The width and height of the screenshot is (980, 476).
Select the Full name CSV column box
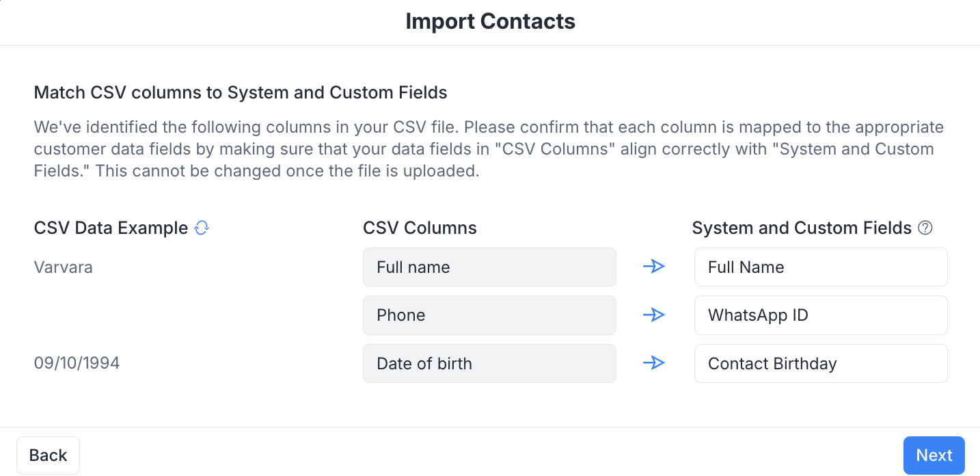[x=489, y=267]
